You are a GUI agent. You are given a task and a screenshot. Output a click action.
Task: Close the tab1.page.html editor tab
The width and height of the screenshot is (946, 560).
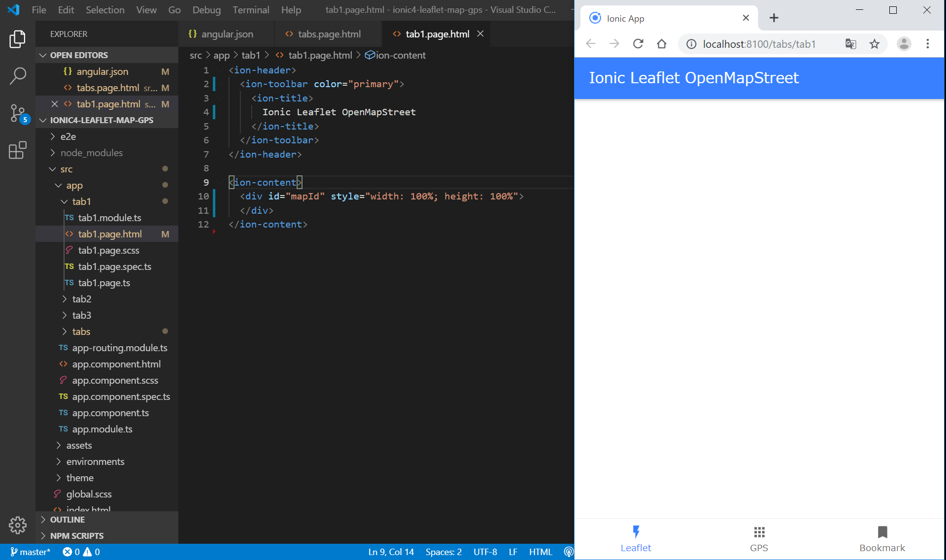coord(480,33)
